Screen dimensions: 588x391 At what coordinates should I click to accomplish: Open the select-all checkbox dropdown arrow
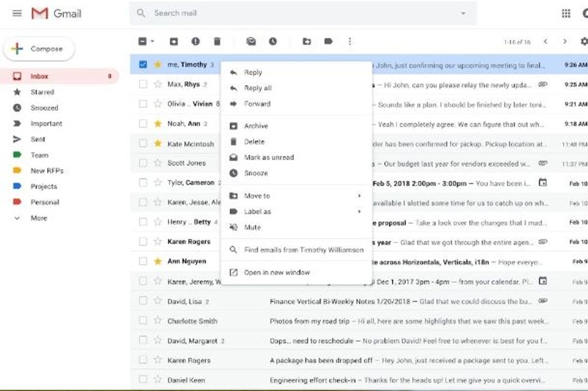tap(153, 42)
